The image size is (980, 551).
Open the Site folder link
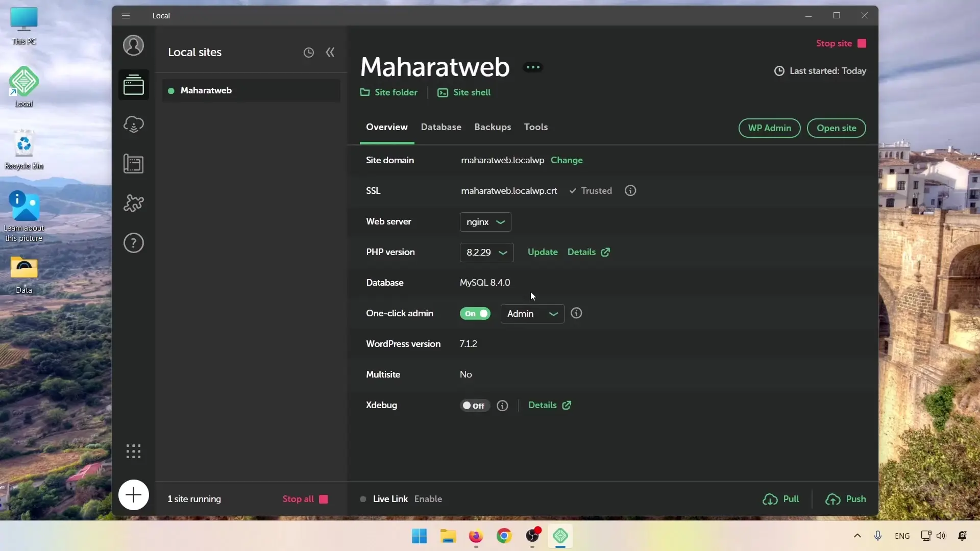389,92
